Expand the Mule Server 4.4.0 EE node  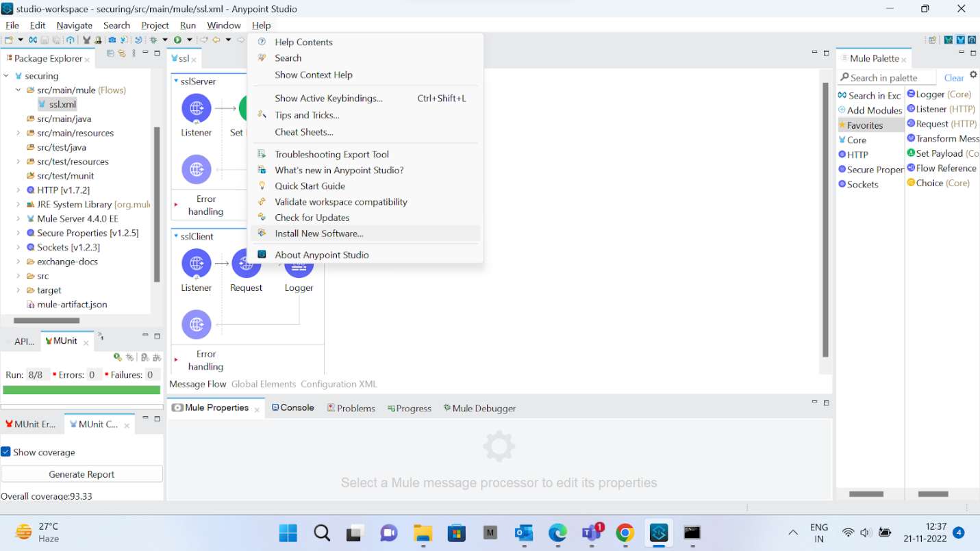click(x=18, y=219)
